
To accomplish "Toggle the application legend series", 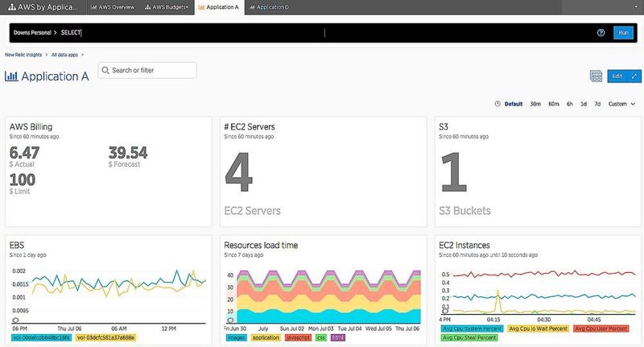I will click(x=266, y=337).
